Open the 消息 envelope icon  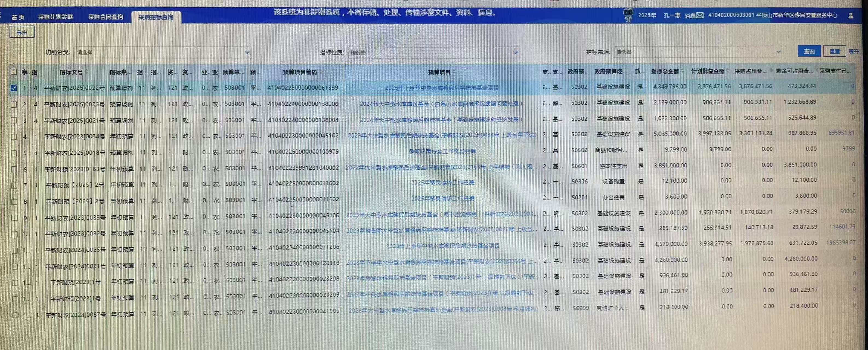pos(700,16)
